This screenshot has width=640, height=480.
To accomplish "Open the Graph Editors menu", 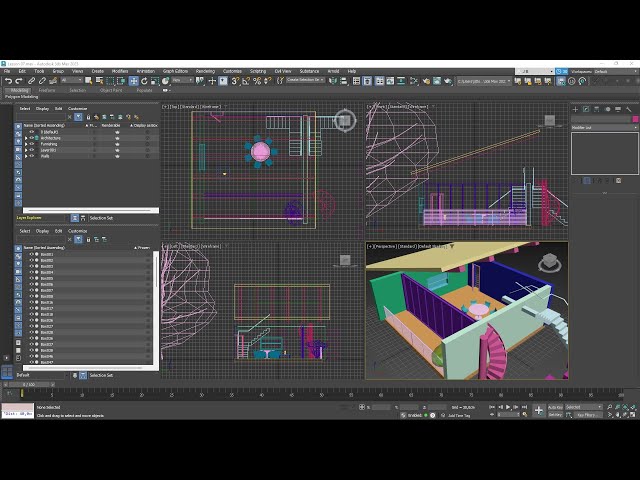I will coord(175,71).
